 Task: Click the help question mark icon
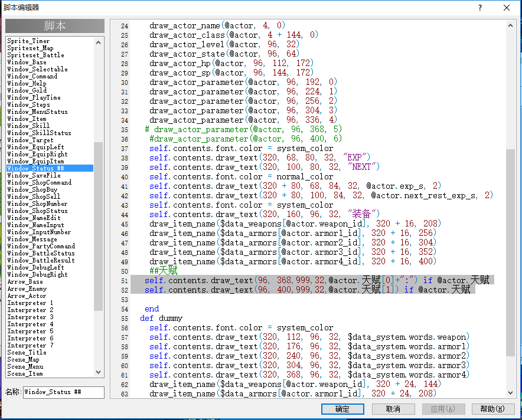479,8
